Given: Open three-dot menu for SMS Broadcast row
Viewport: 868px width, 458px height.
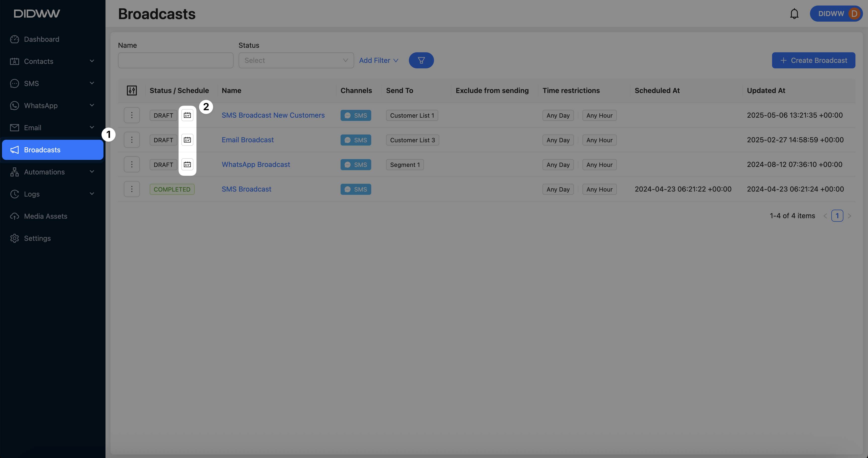Looking at the screenshot, I should point(132,189).
